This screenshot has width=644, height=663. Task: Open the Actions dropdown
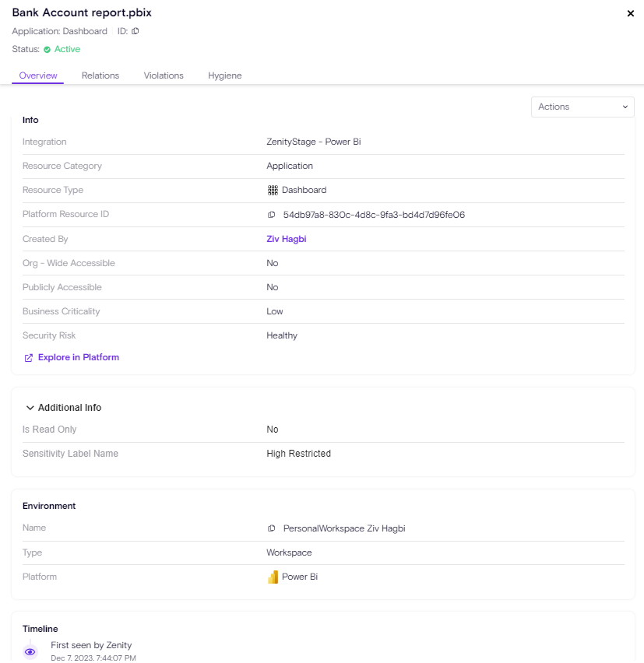tap(582, 107)
